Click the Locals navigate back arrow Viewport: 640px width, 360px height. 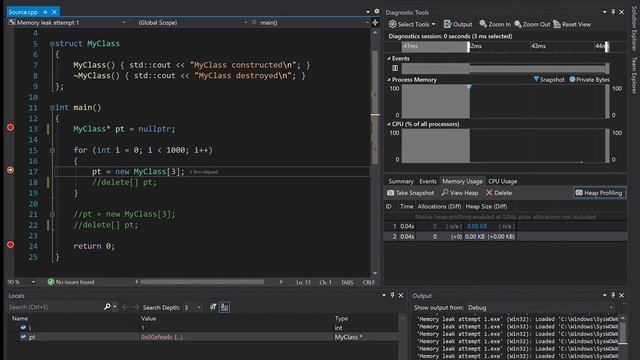[x=125, y=307]
